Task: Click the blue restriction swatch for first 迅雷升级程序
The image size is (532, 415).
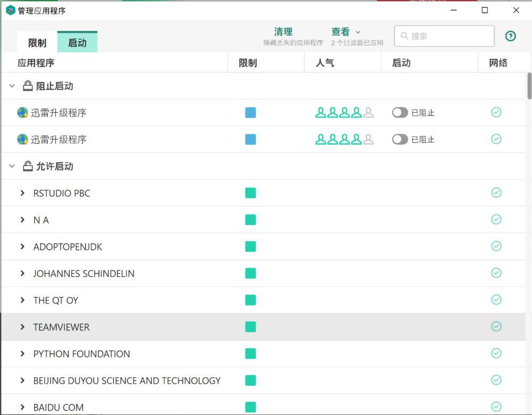Action: [x=251, y=112]
